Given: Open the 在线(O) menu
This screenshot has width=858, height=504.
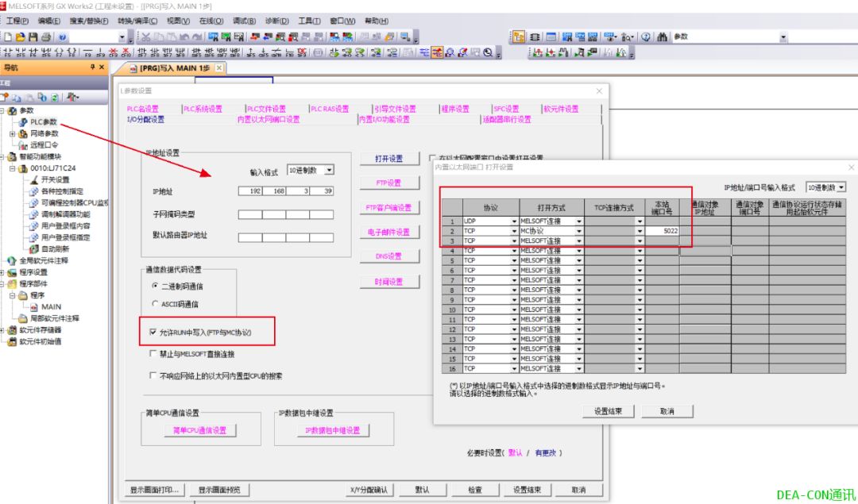Looking at the screenshot, I should 211,21.
